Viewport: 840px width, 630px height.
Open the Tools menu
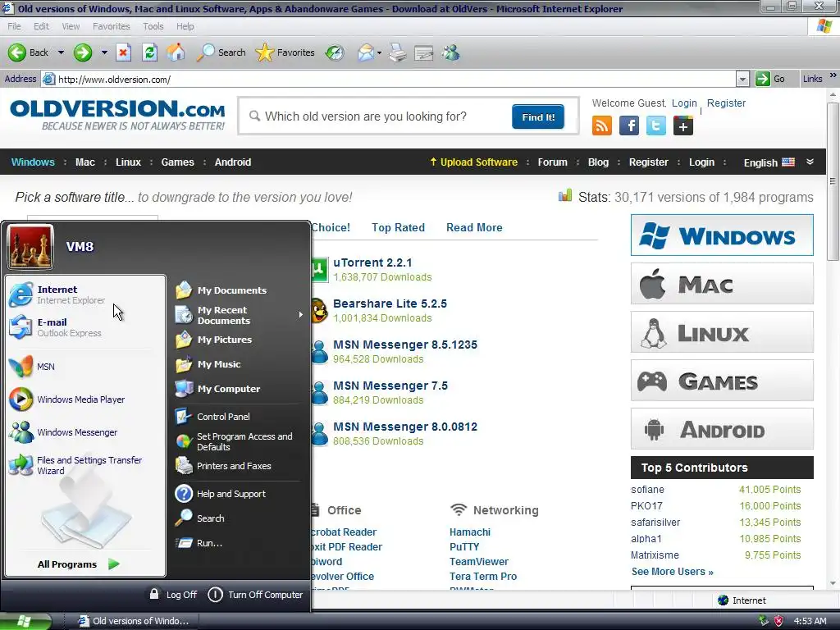[x=153, y=26]
